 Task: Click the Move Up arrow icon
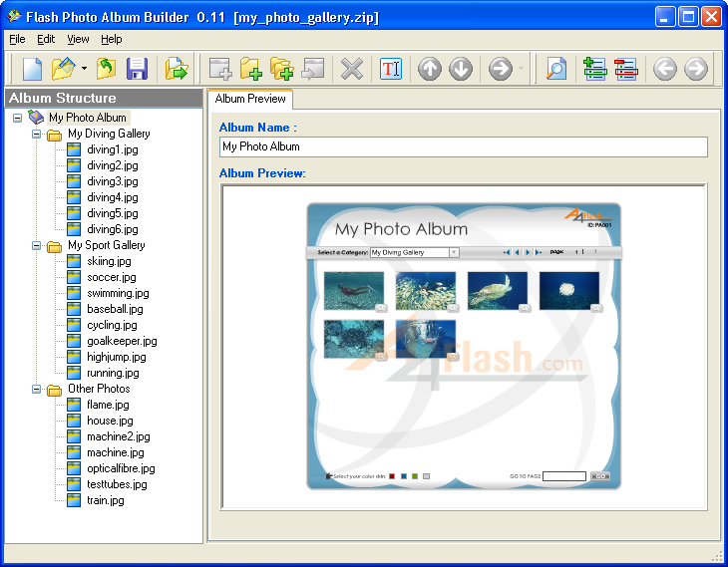pos(430,69)
